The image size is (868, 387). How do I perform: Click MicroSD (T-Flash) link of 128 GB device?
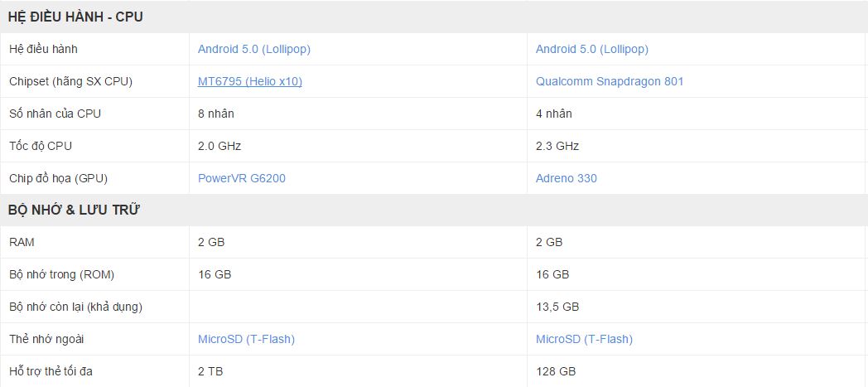[584, 339]
